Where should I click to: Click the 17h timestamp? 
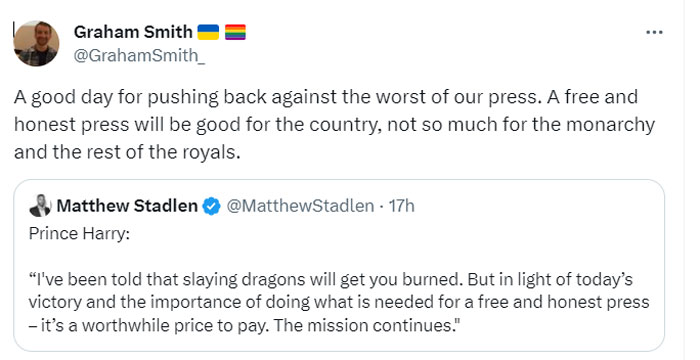401,206
